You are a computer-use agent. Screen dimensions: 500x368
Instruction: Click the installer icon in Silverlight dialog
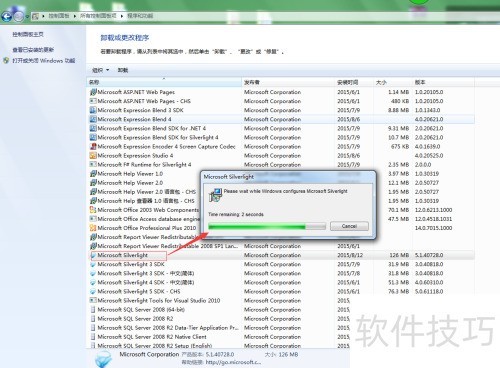pyautogui.click(x=215, y=195)
